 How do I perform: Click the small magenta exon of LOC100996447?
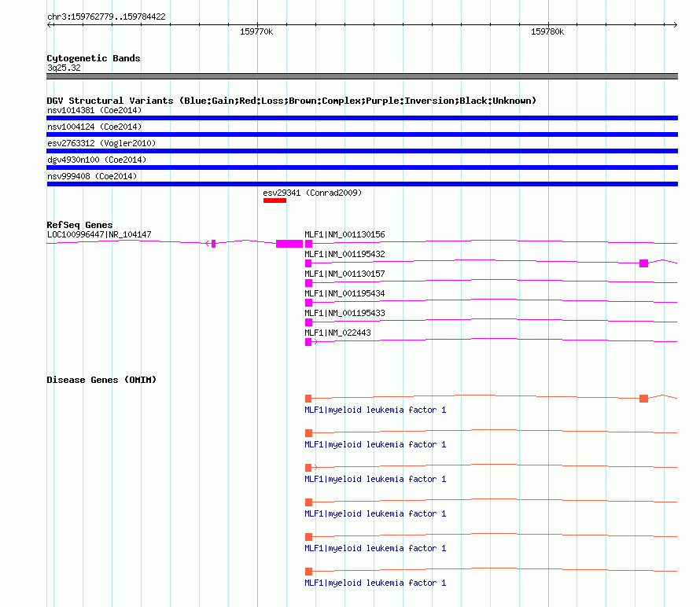(x=213, y=244)
